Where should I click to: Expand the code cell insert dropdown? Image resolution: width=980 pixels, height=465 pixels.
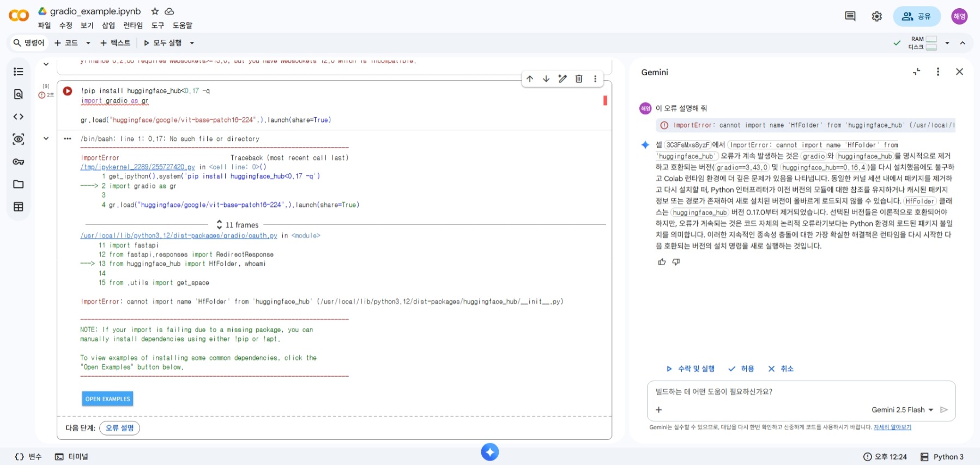click(x=88, y=43)
